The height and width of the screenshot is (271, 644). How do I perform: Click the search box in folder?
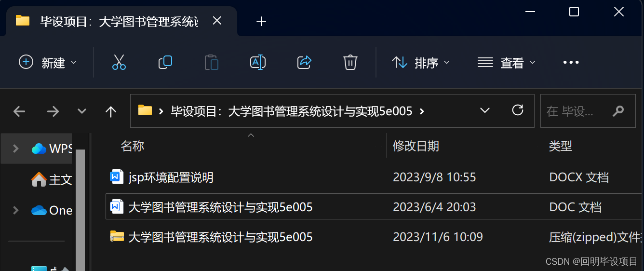[x=588, y=111]
